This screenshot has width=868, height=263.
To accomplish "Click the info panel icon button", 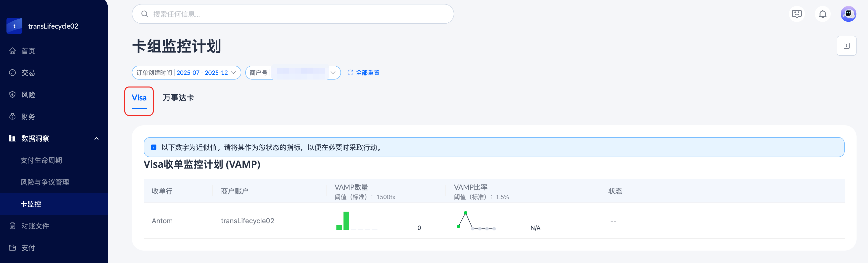I will pyautogui.click(x=846, y=46).
